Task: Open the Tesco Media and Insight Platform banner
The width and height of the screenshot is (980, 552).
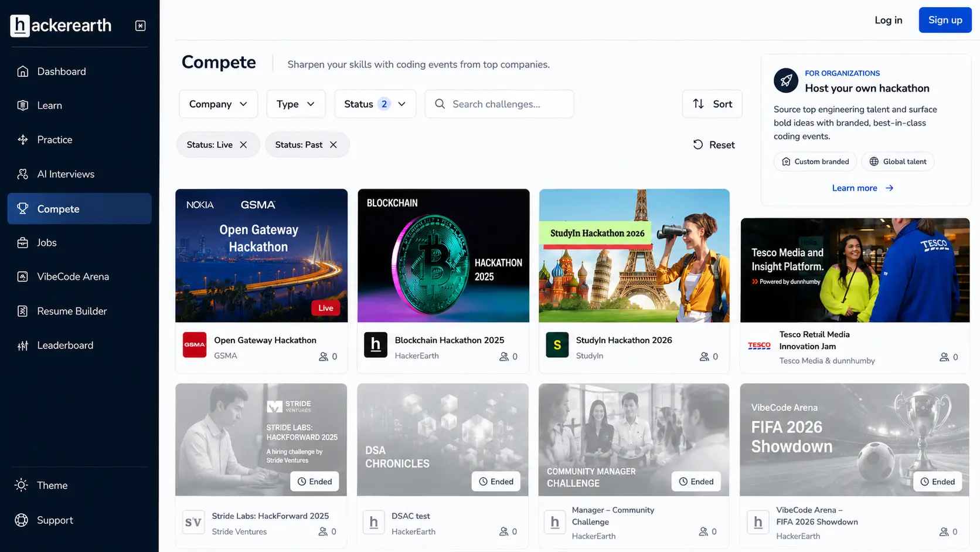Action: click(855, 270)
